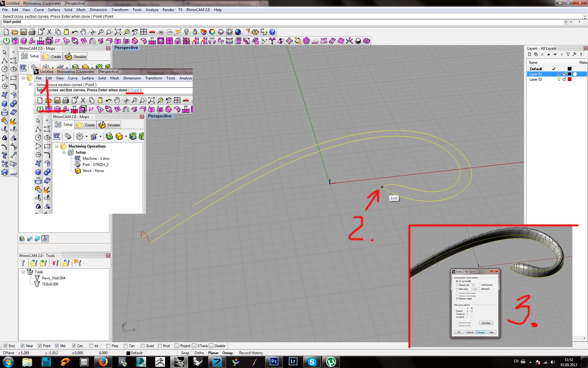
Task: Enable the Quad osnap checkbox
Action: (x=142, y=346)
